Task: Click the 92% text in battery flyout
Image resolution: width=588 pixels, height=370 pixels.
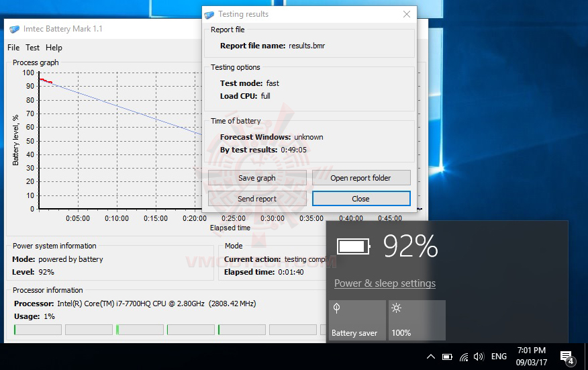Action: coord(410,246)
